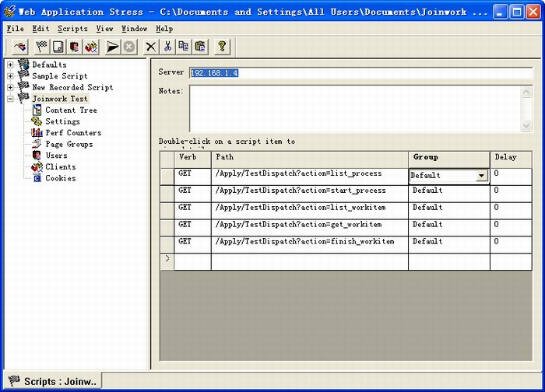This screenshot has height=392, width=545.
Task: Open the View menu
Action: click(104, 29)
